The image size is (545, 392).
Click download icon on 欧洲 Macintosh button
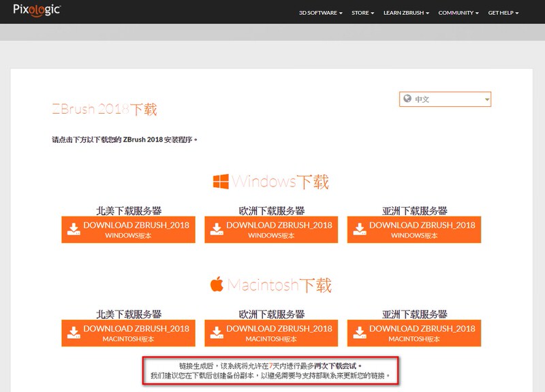(217, 332)
